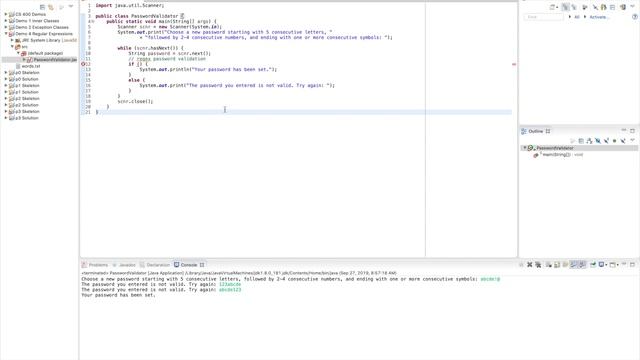This screenshot has height=360, width=640.
Task: Open Package Explorer view menu chevron
Action: (71, 7)
